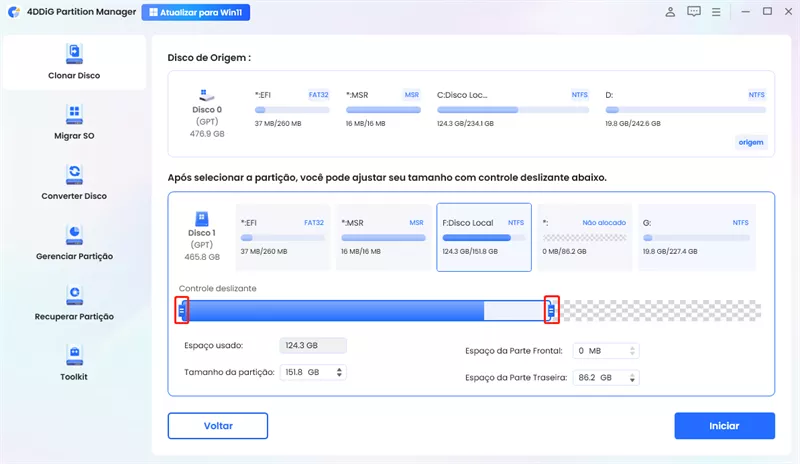Open the user account icon

(670, 12)
